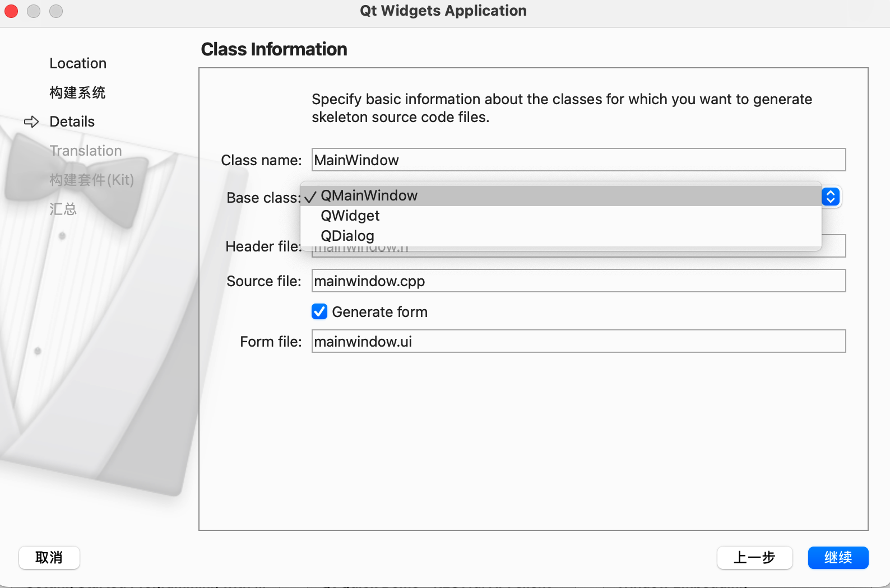Enable the Generate form checkbox
Screen dimensions: 890x588
click(319, 311)
